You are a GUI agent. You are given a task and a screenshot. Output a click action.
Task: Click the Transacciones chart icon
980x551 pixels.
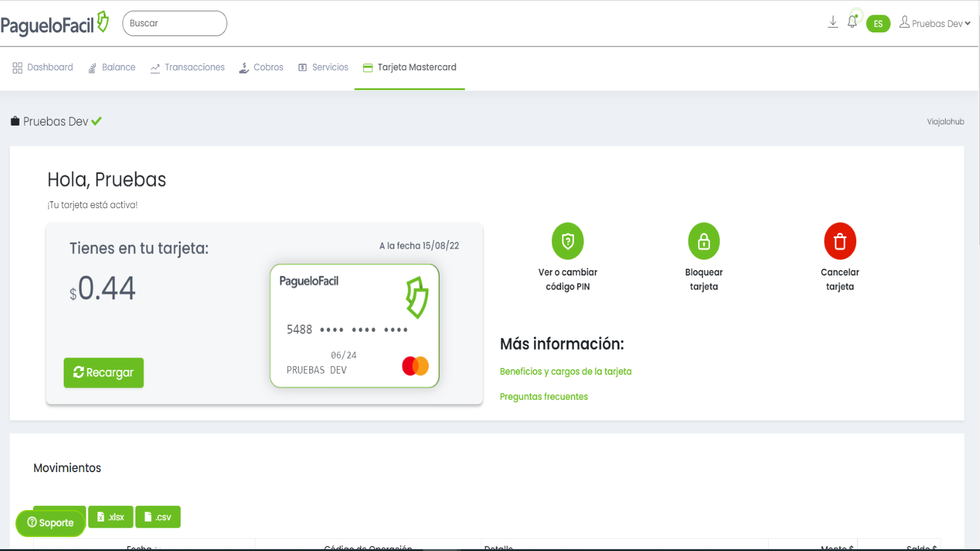(155, 68)
